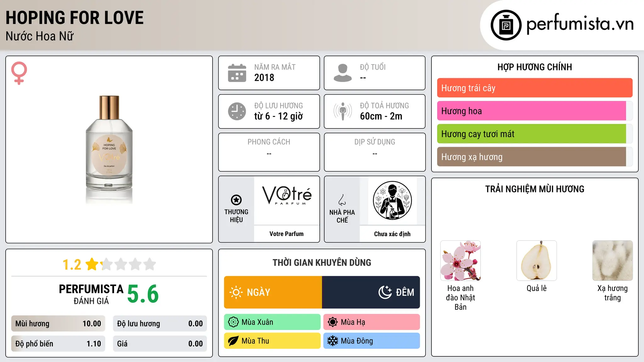The height and width of the screenshot is (362, 644).
Task: Click the HOPING FOR LOVE title
Action: click(75, 18)
